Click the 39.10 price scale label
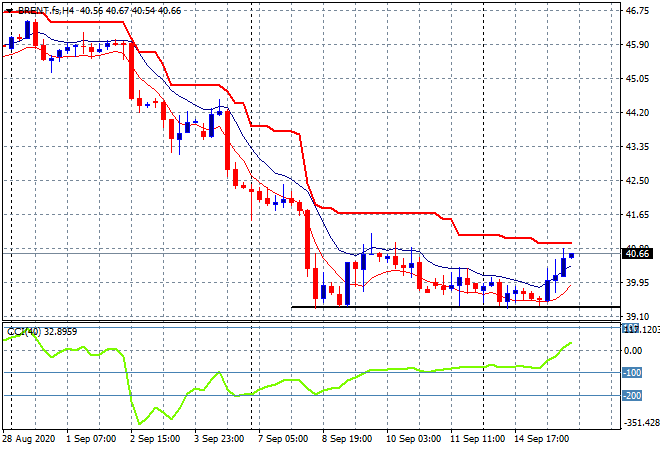This screenshot has width=660, height=450. click(638, 317)
